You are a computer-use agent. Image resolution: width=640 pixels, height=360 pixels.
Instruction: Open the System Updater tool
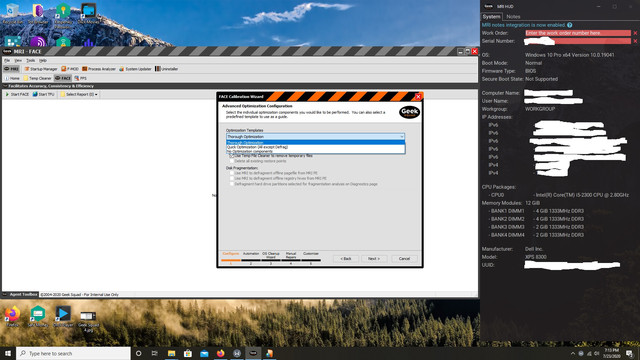(135, 69)
